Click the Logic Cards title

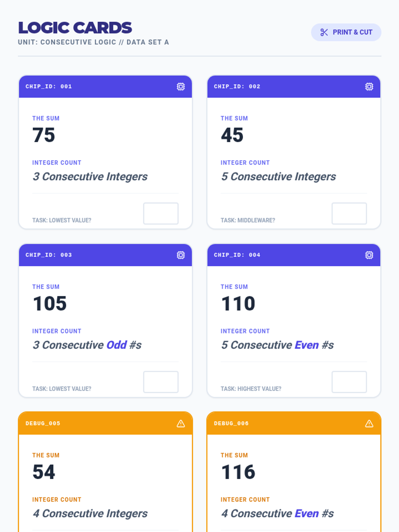coord(75,28)
